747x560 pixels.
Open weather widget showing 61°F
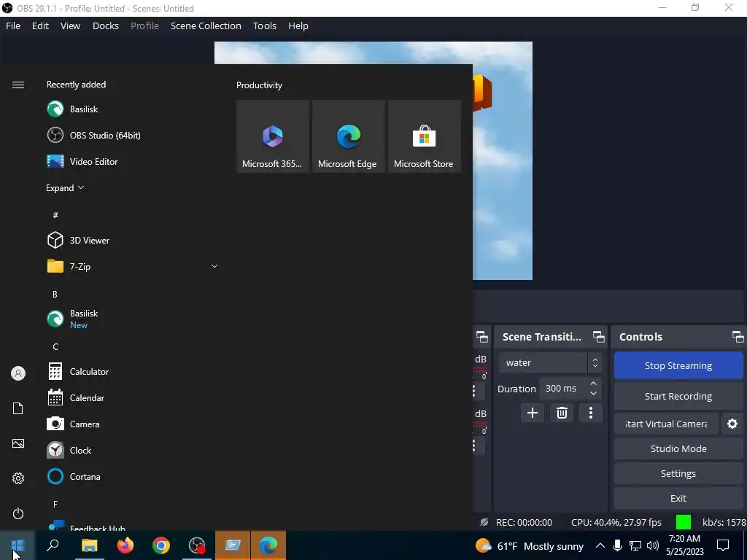click(529, 545)
